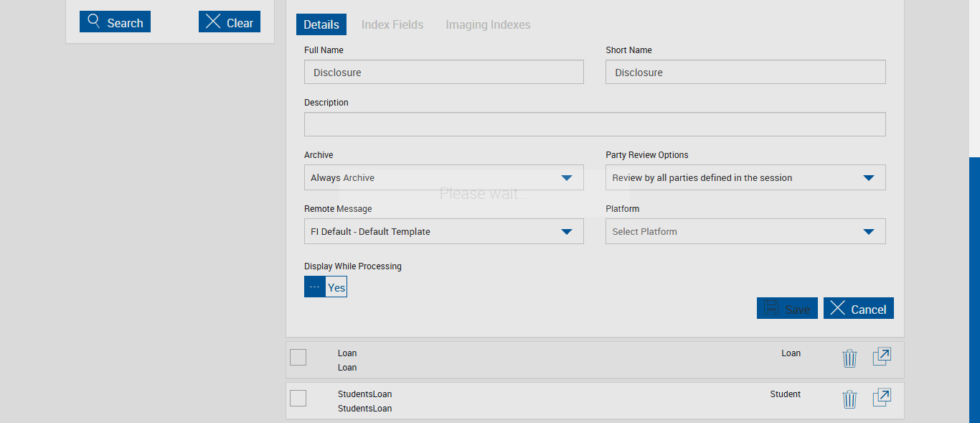
Task: Click the magnifier Search button
Action: pos(115,22)
